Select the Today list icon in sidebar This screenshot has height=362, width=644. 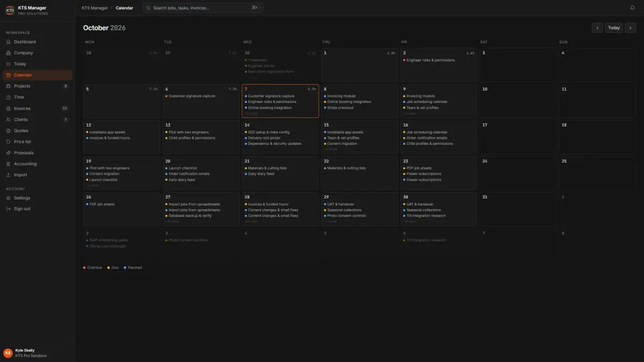(9, 64)
